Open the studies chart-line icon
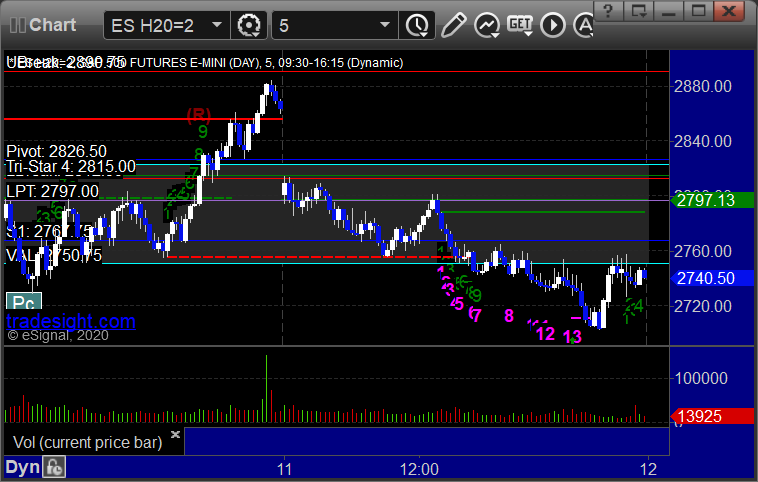This screenshot has height=482, width=758. pos(486,25)
